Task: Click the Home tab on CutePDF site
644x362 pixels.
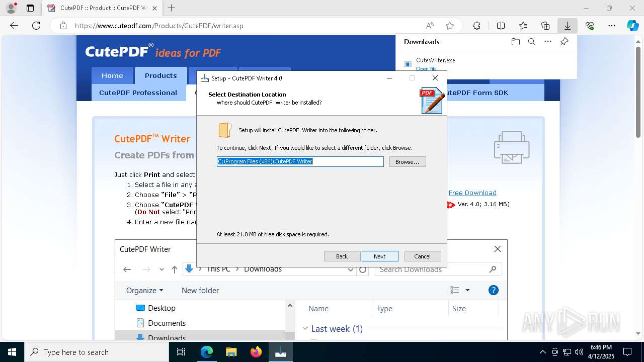Action: coord(112,75)
